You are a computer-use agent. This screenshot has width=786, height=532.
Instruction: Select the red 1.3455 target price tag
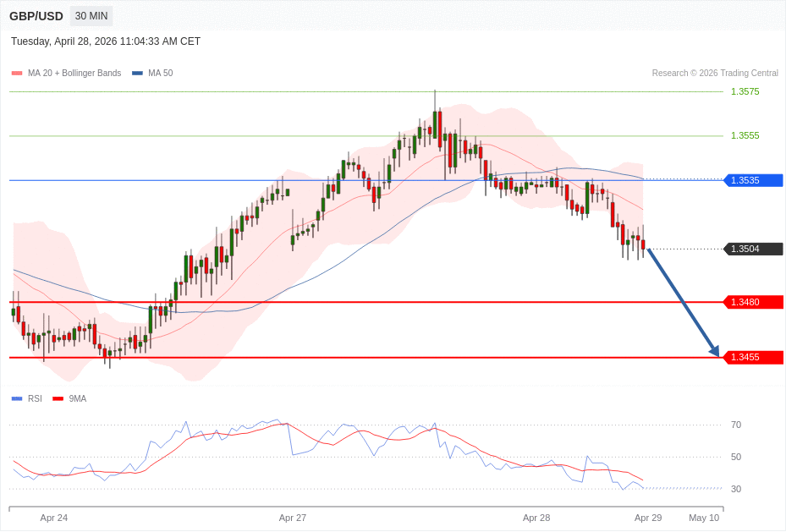(x=753, y=357)
